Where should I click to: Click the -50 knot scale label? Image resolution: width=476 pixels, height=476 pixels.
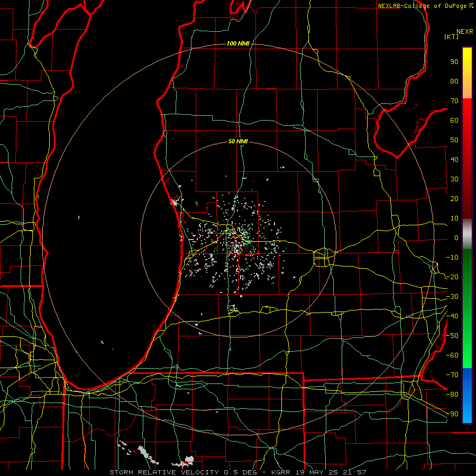point(452,336)
